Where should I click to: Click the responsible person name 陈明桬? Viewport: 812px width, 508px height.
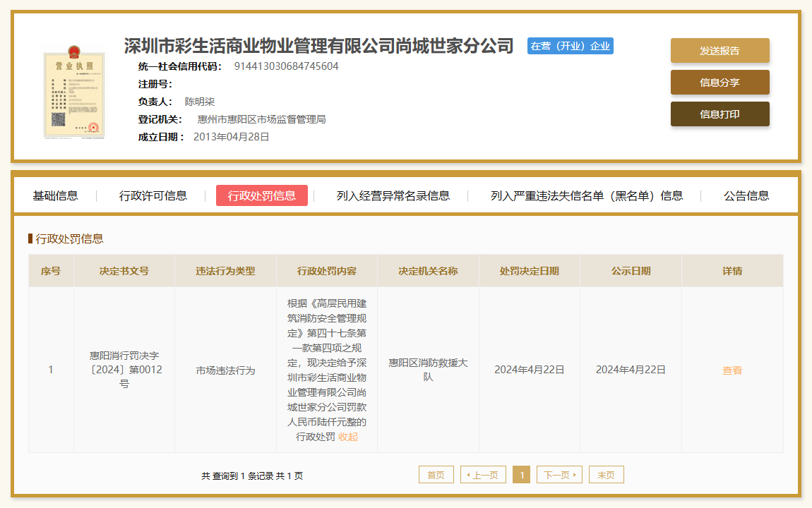pos(199,102)
